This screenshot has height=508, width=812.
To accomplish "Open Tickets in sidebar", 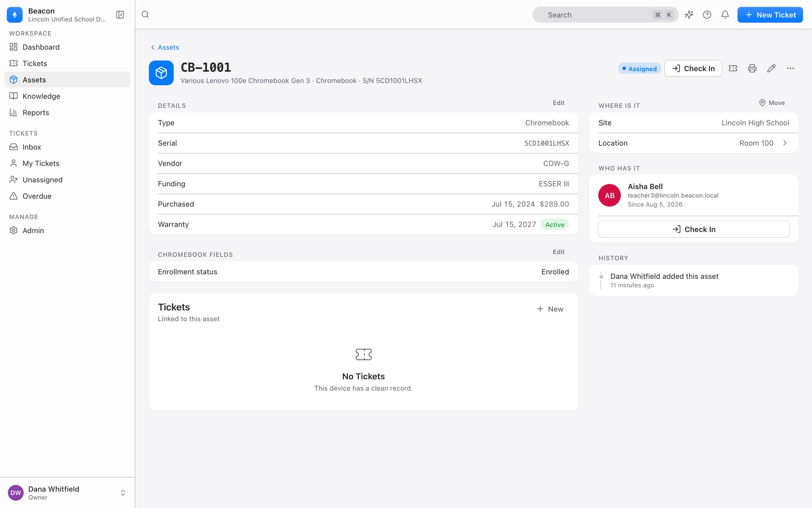I will 67,63.
